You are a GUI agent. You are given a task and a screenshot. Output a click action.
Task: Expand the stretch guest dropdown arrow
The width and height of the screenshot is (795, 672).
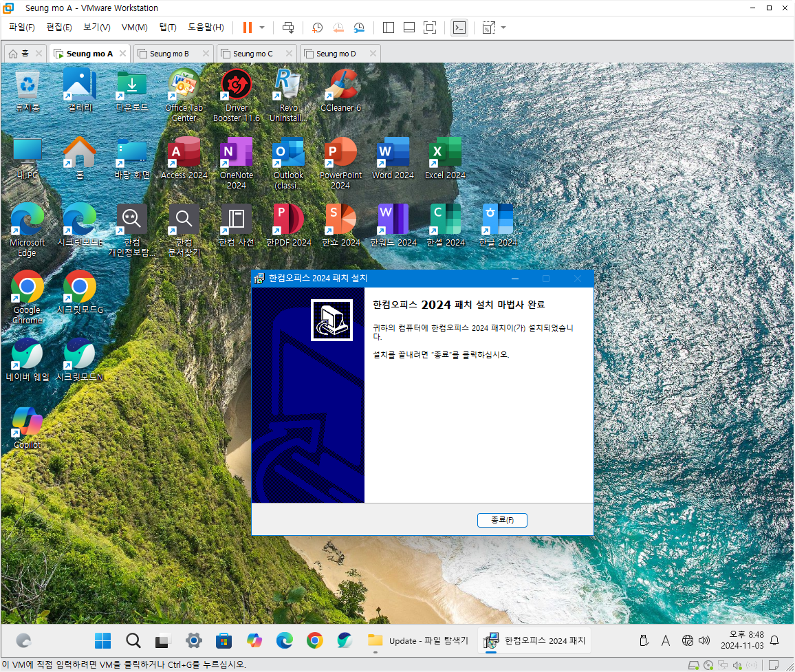503,28
